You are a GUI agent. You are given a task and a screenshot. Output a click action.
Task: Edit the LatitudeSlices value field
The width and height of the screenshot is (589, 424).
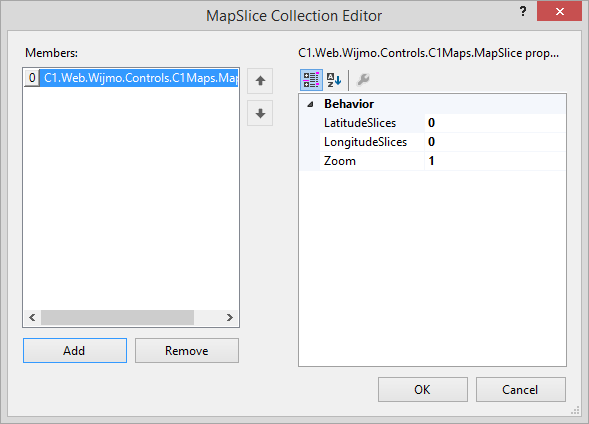coord(495,123)
